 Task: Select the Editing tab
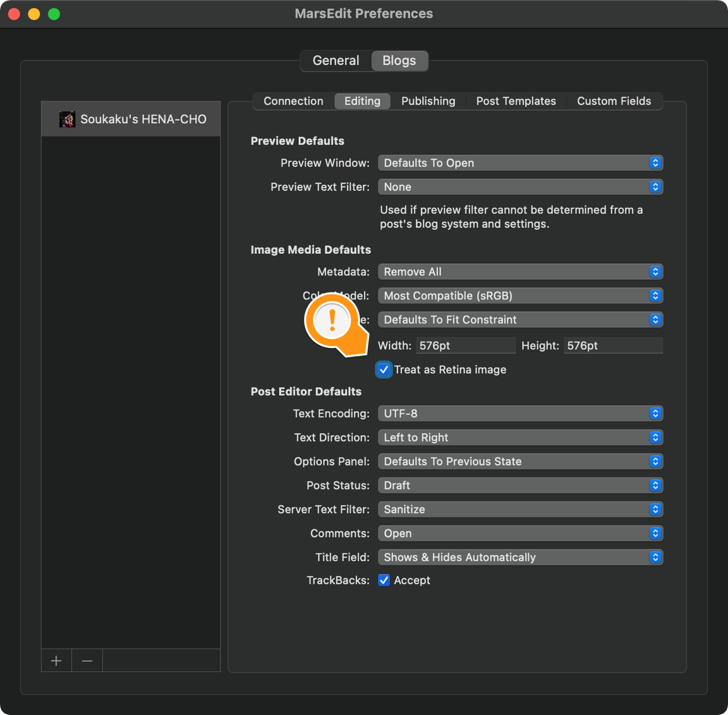click(362, 101)
